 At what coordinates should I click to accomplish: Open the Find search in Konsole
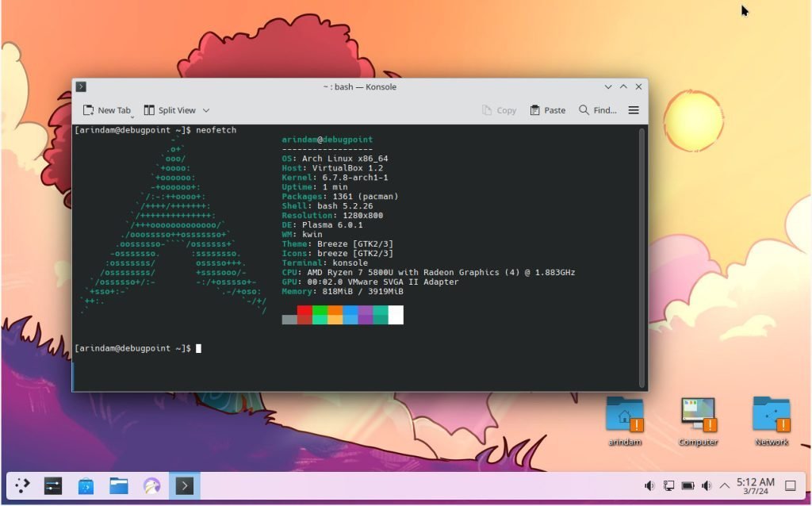598,110
